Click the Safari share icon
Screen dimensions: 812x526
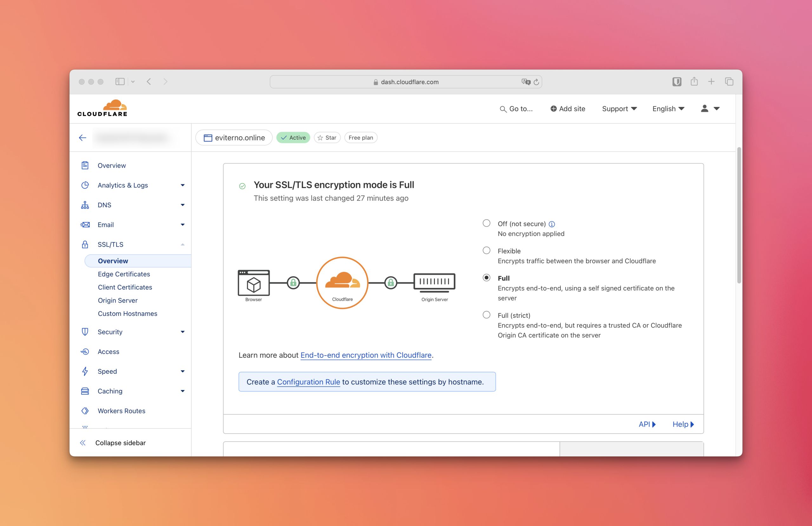[x=694, y=81]
